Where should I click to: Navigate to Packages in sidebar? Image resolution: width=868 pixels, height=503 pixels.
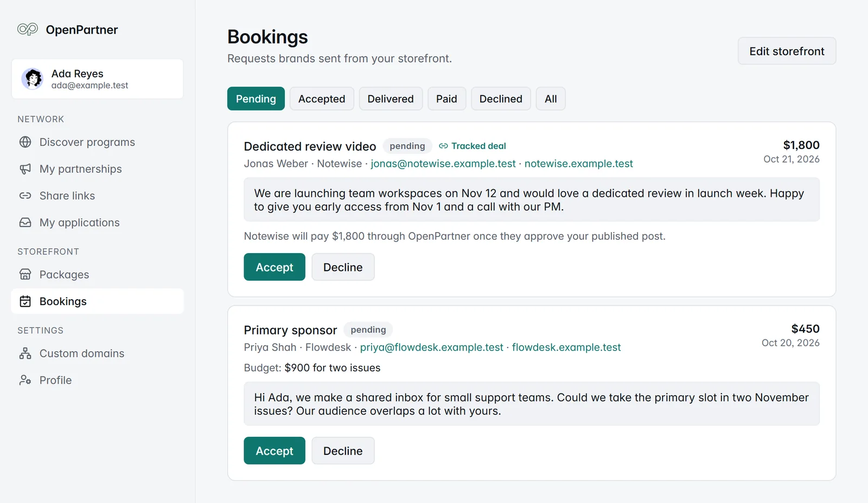pos(98,274)
